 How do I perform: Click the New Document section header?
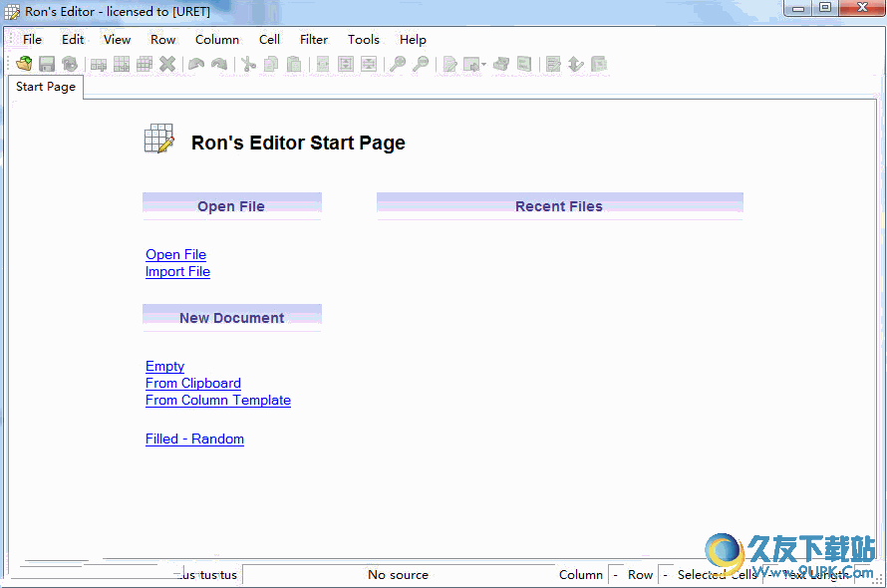click(232, 318)
